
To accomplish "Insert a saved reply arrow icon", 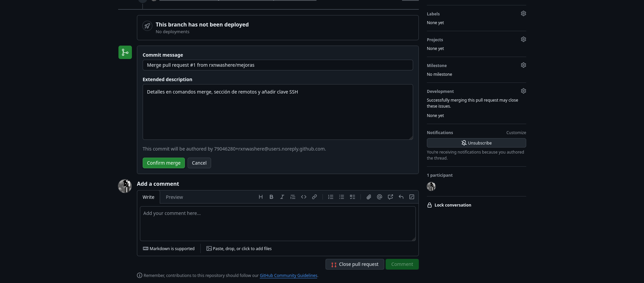I will tap(401, 197).
